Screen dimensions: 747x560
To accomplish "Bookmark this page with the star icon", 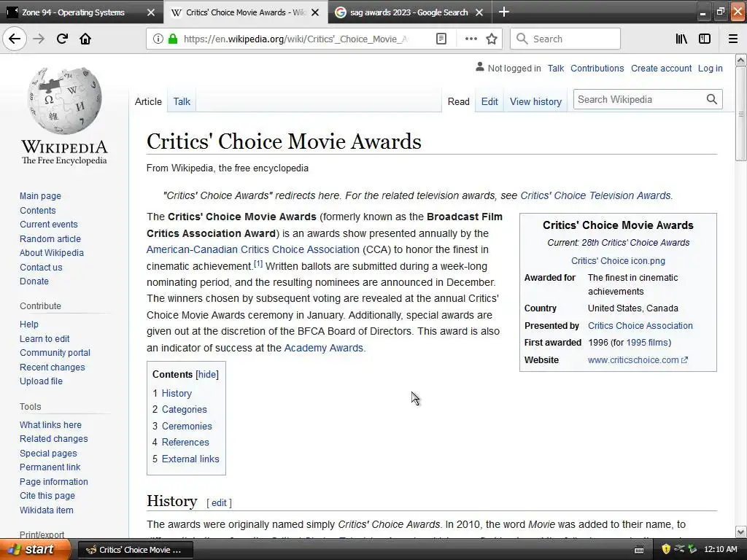I will pos(492,39).
